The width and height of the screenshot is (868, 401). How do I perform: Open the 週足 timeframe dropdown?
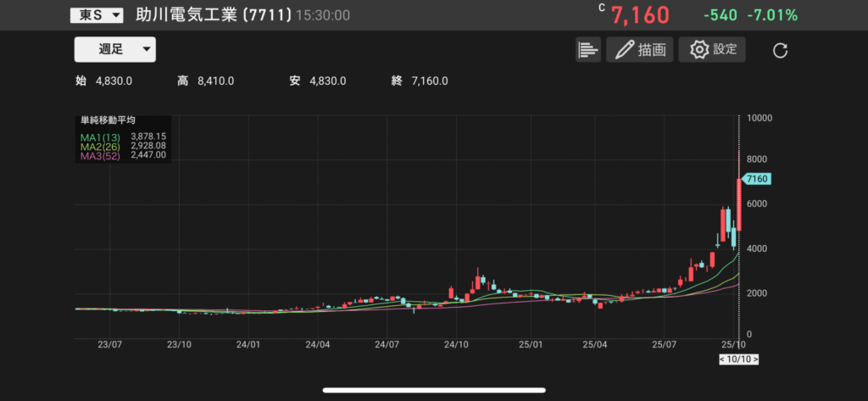click(114, 49)
